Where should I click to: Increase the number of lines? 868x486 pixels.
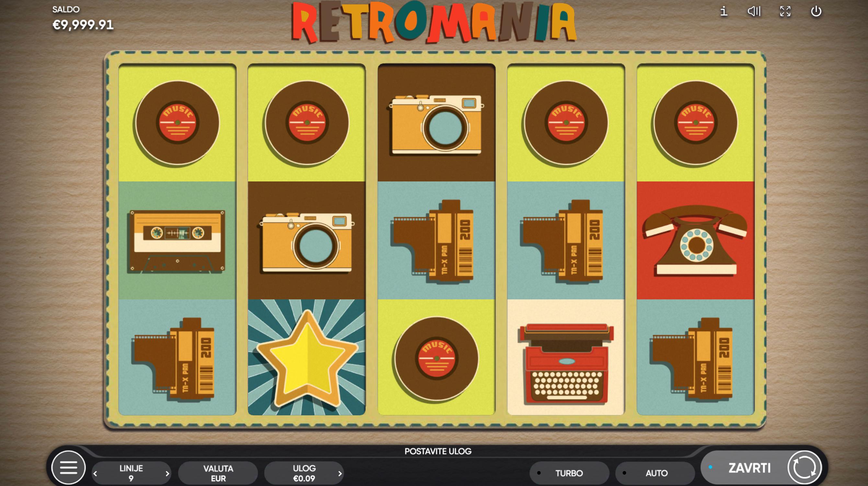click(x=167, y=474)
